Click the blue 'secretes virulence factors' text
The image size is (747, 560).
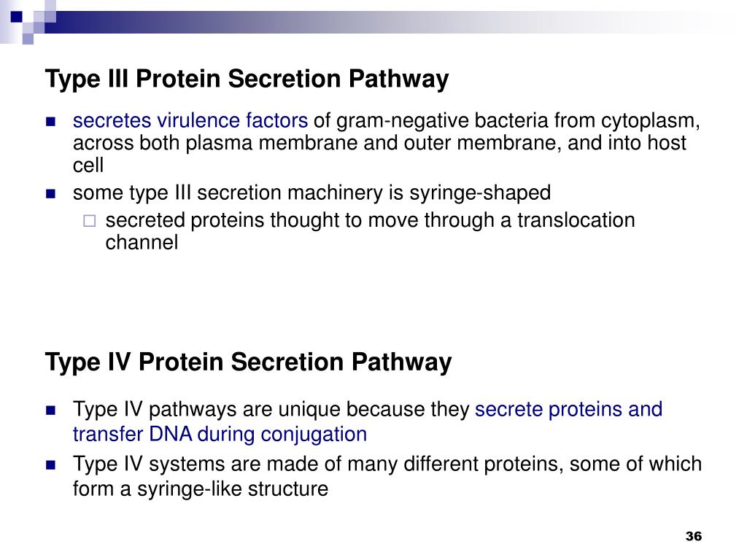point(190,120)
